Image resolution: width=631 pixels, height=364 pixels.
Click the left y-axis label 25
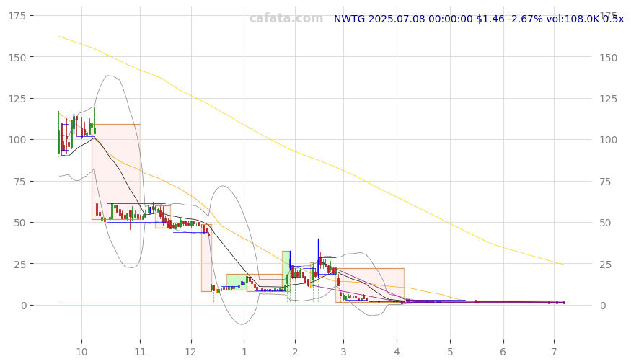[19, 265]
